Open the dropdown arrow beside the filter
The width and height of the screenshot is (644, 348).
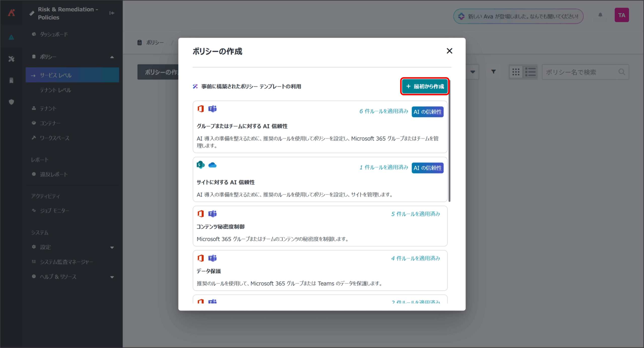tap(473, 72)
